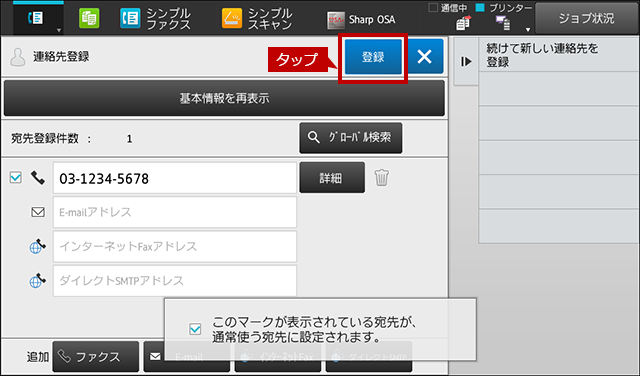Open 詳細 details for the fax number
This screenshot has width=640, height=376.
point(332,178)
